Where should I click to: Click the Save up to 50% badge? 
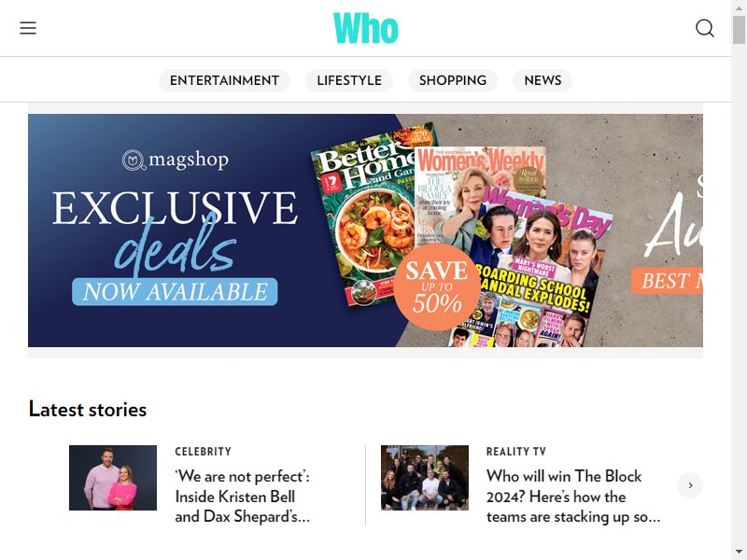point(437,287)
